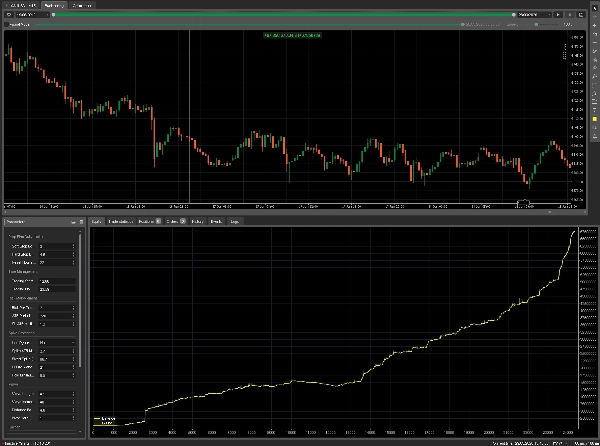Select the rectangle drawing tool

tap(595, 85)
